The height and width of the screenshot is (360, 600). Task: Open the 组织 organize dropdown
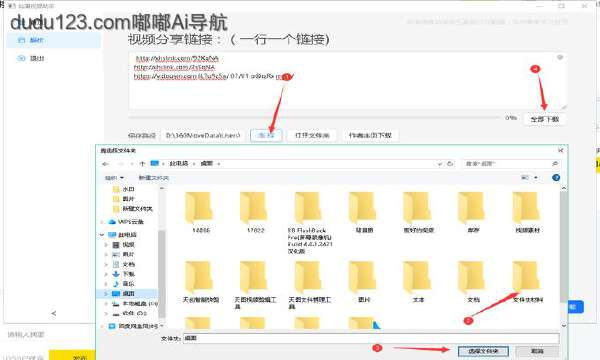(114, 178)
